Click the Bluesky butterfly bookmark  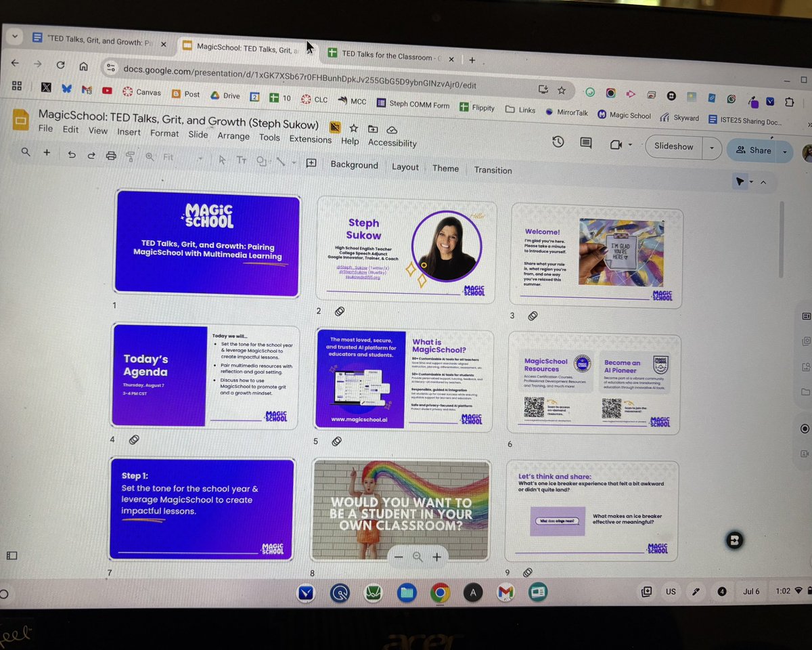(x=66, y=88)
